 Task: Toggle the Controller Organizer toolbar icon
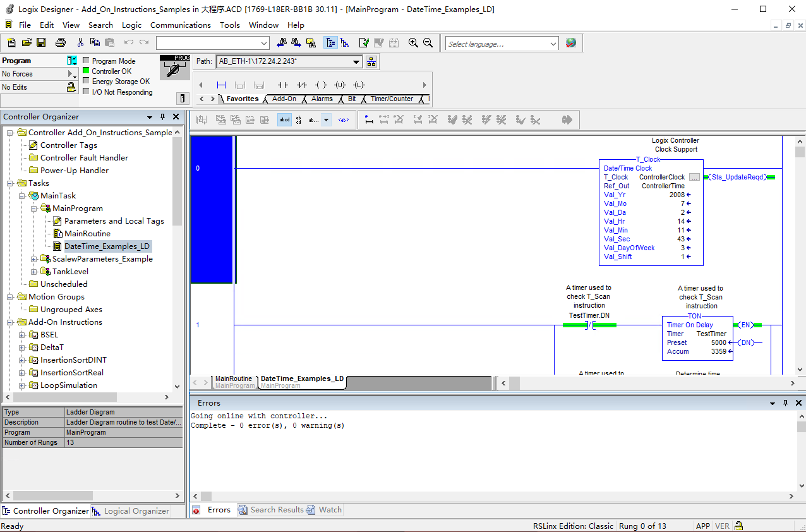pyautogui.click(x=330, y=42)
